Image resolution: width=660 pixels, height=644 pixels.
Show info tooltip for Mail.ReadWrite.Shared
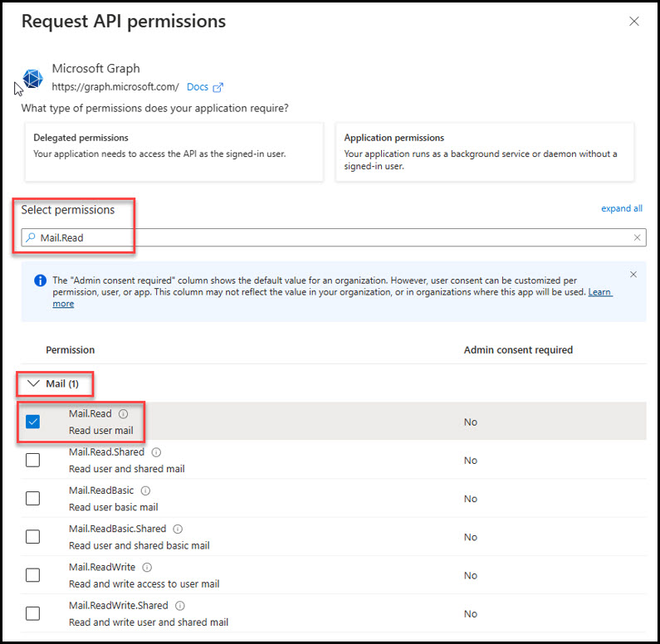[x=179, y=605]
